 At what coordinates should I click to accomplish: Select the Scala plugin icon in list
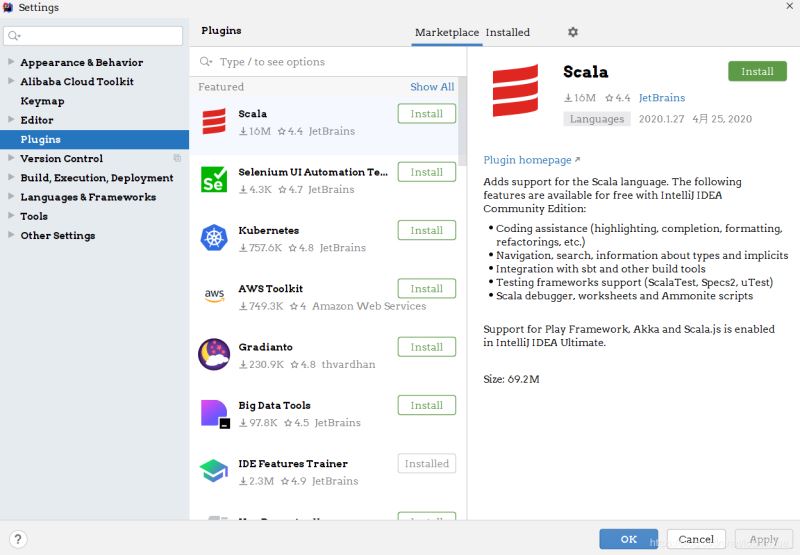click(214, 122)
